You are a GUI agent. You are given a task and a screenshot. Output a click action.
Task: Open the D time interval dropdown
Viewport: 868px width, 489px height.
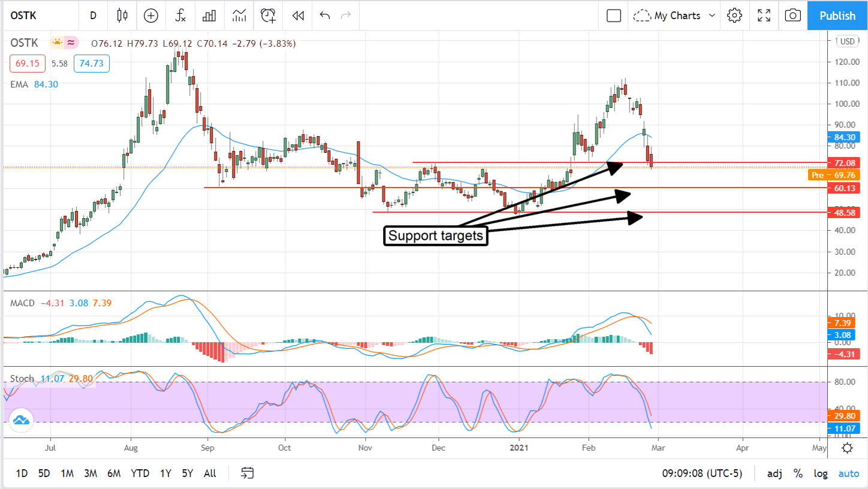pos(93,16)
